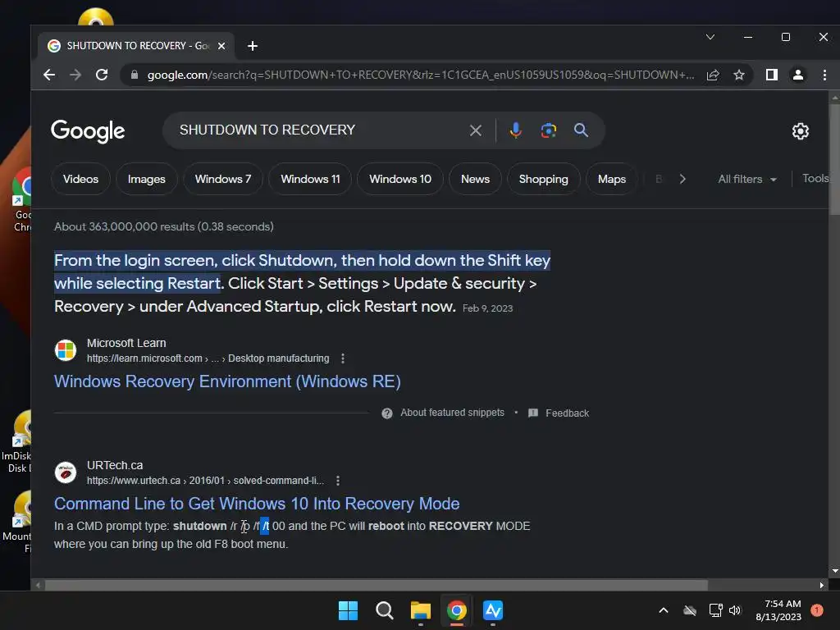This screenshot has height=630, width=840.
Task: Filter results by Windows 10
Action: pyautogui.click(x=400, y=179)
